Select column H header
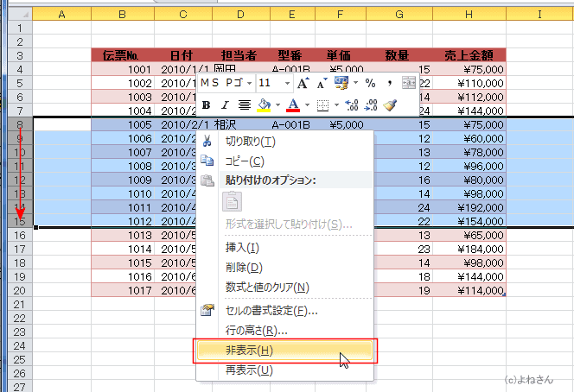Viewport: 574px width, 392px height. point(469,14)
